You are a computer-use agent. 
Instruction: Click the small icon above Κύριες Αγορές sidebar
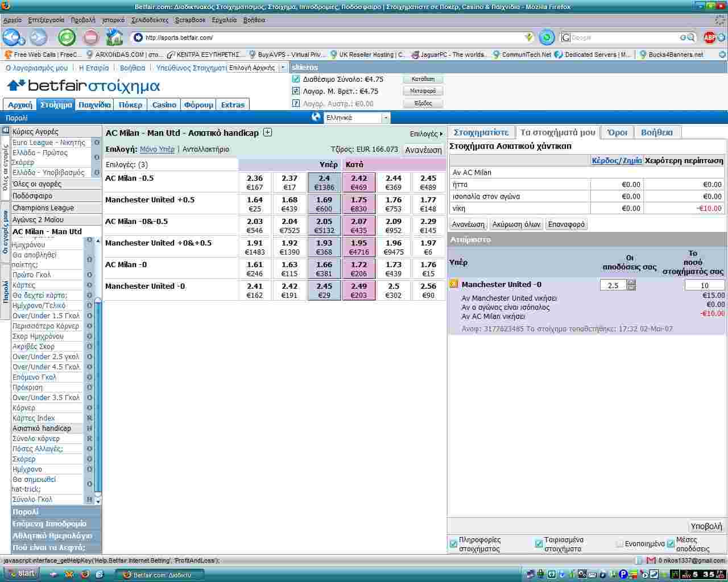[x=5, y=131]
